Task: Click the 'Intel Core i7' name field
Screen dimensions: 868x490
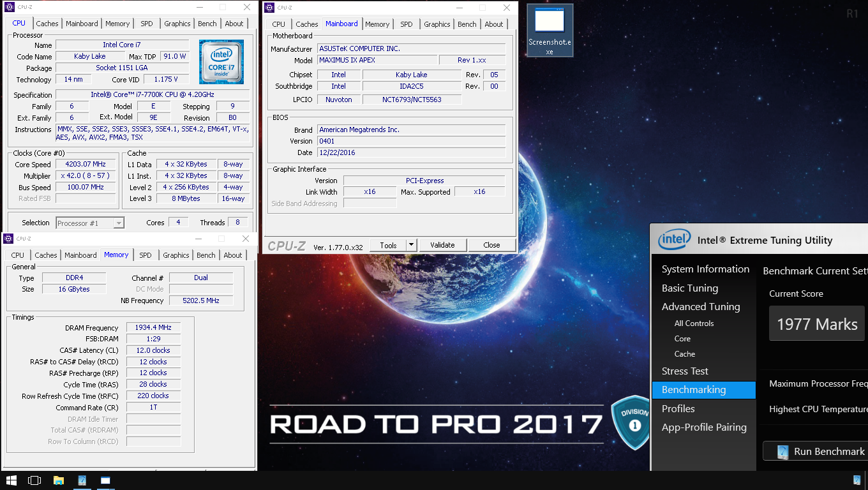Action: (x=123, y=45)
